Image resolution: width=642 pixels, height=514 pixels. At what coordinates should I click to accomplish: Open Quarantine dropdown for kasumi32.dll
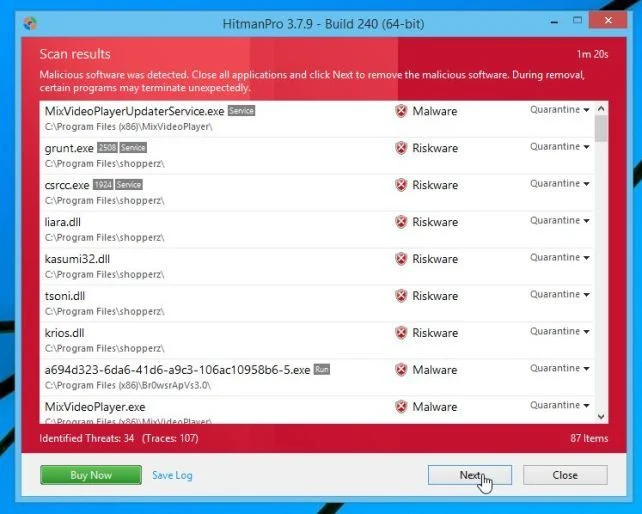(559, 257)
